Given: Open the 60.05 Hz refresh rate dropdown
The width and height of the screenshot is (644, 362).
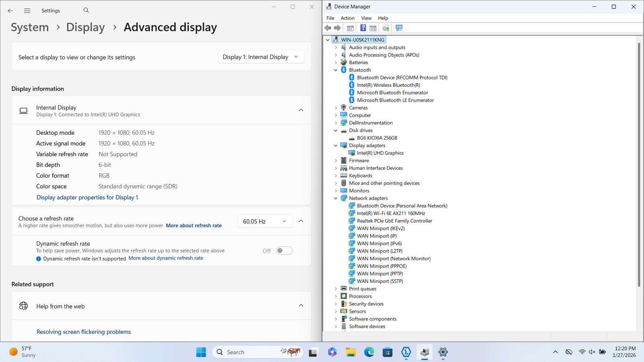Looking at the screenshot, I should pyautogui.click(x=265, y=221).
